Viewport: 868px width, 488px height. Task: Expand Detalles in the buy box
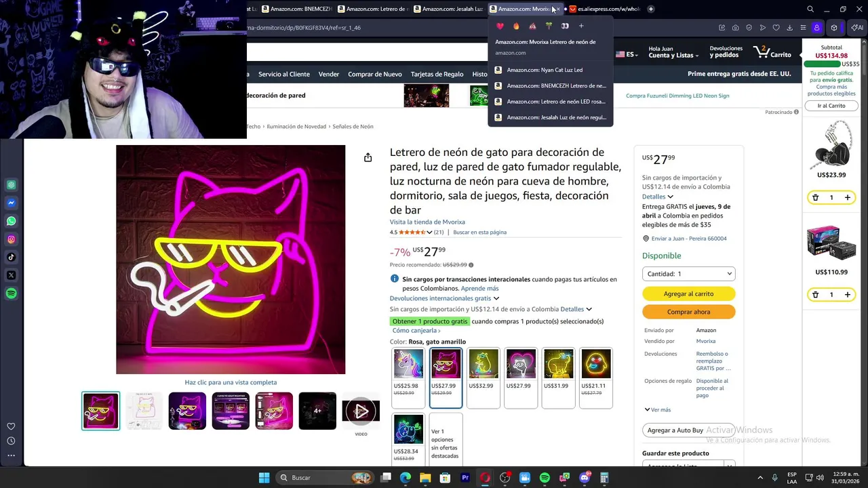click(658, 197)
